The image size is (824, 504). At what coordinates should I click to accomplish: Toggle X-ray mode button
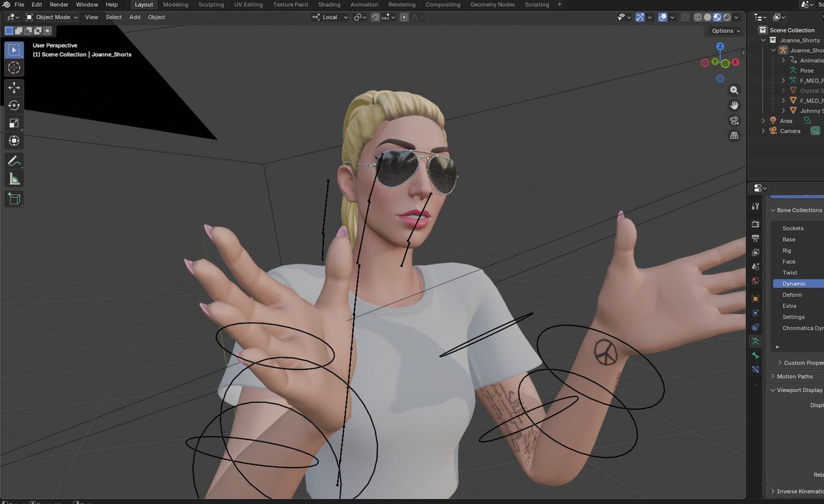684,17
